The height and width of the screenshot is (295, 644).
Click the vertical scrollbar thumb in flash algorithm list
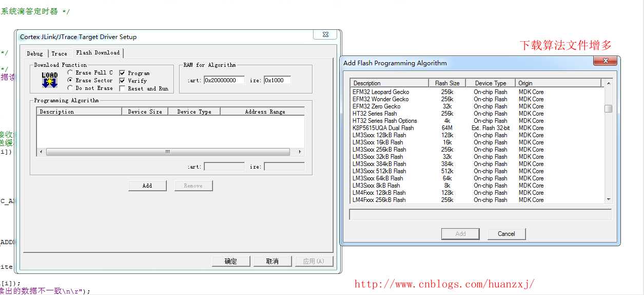[x=609, y=108]
